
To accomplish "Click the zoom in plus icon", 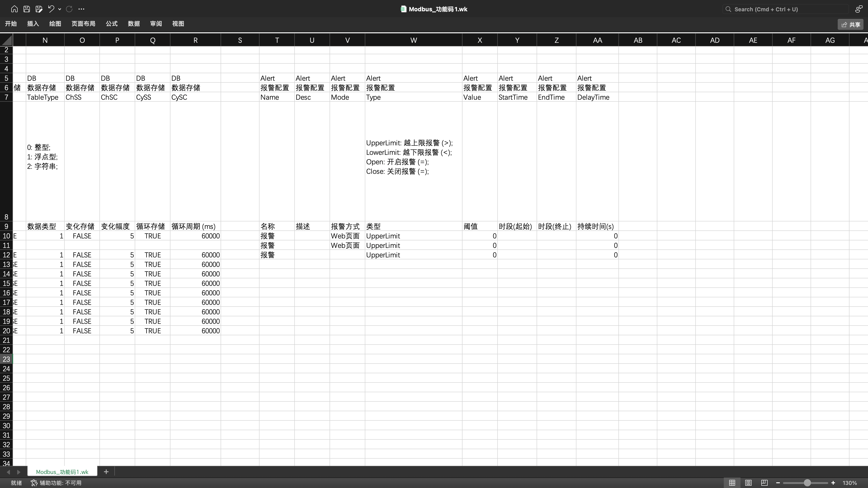I will coord(833,483).
